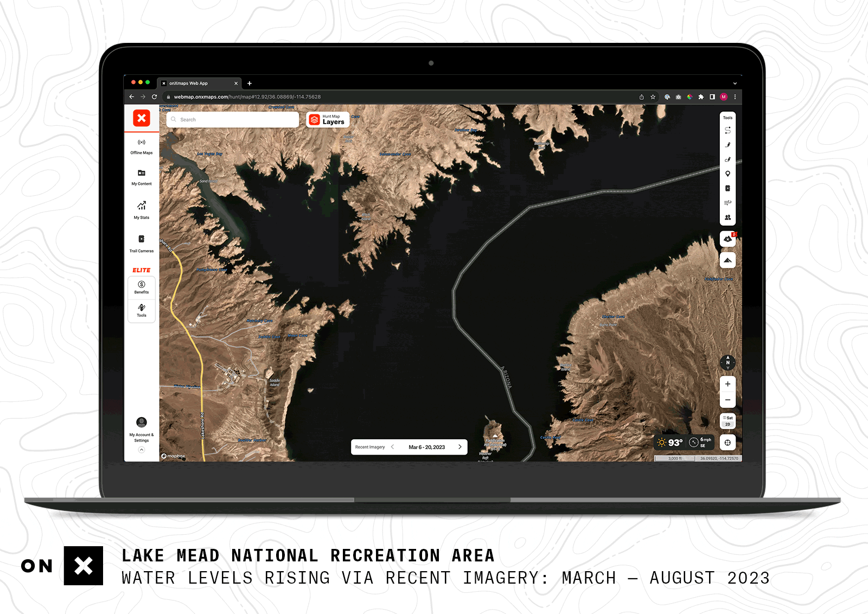Open the beta terrain feature button
This screenshot has width=868, height=614.
coord(727,239)
